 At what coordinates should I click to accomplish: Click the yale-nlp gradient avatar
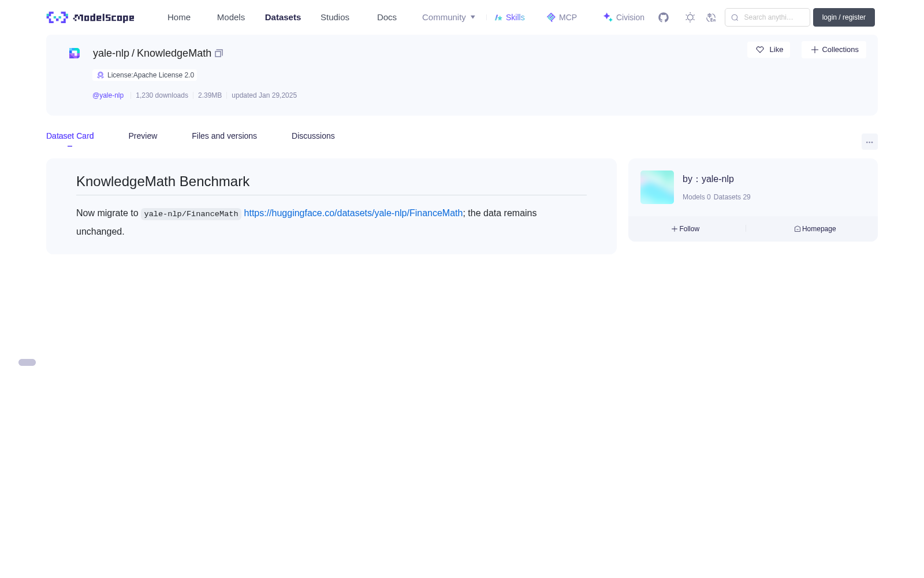click(657, 187)
